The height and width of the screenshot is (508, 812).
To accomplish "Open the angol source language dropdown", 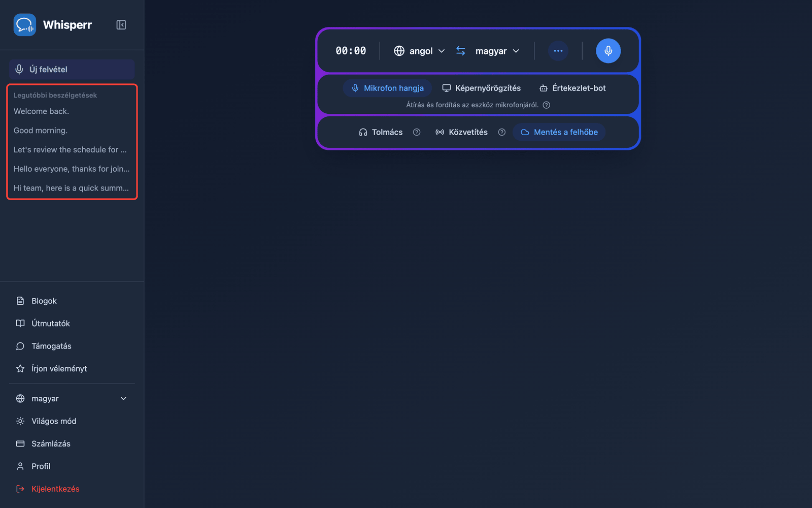I will click(x=419, y=51).
